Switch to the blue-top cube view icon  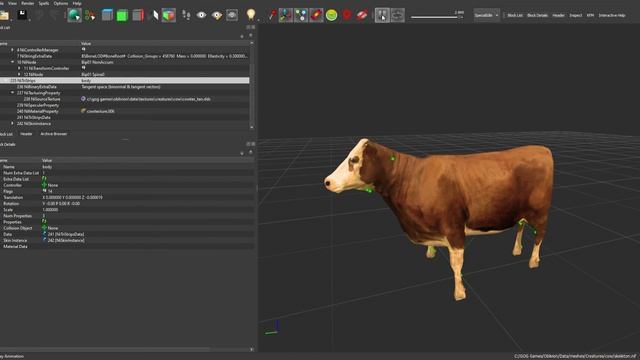click(x=107, y=16)
